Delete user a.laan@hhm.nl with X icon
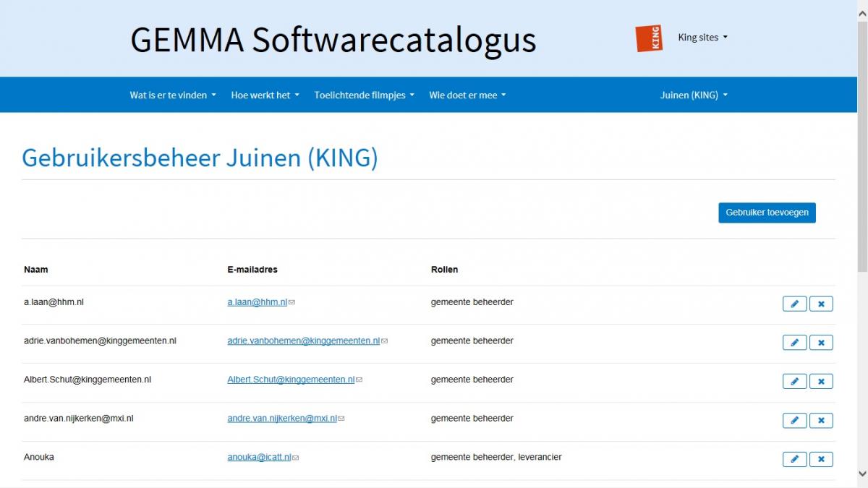The height and width of the screenshot is (488, 868). (821, 304)
